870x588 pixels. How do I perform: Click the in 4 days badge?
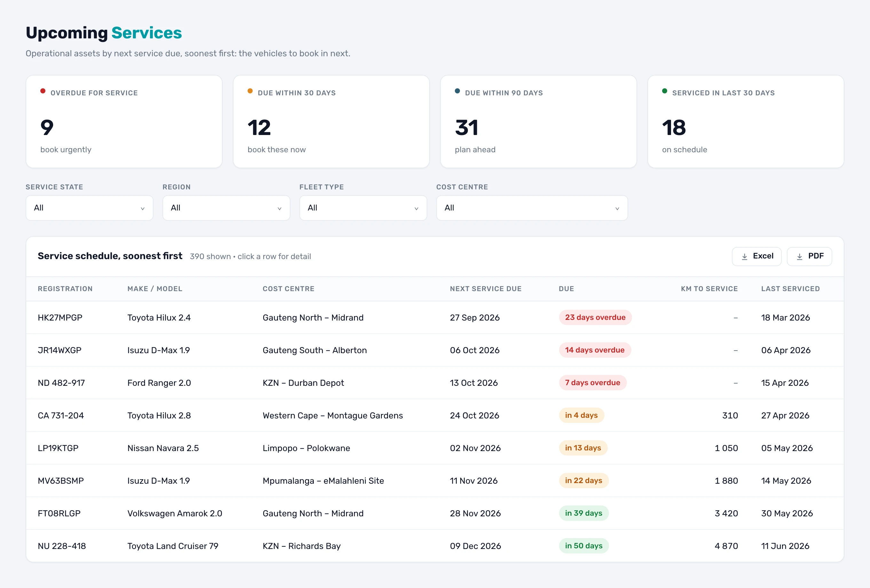click(x=581, y=415)
